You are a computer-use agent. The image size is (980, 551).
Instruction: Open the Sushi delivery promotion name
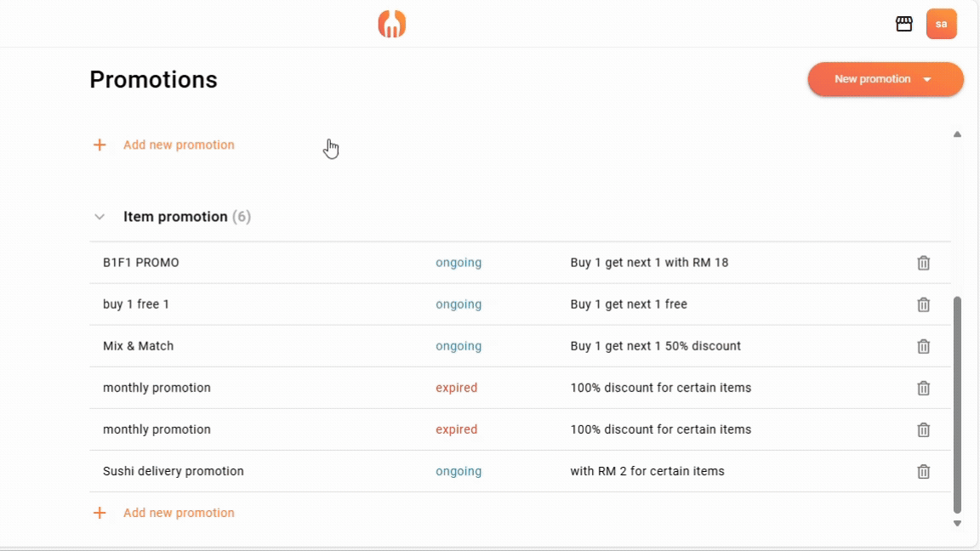tap(173, 471)
